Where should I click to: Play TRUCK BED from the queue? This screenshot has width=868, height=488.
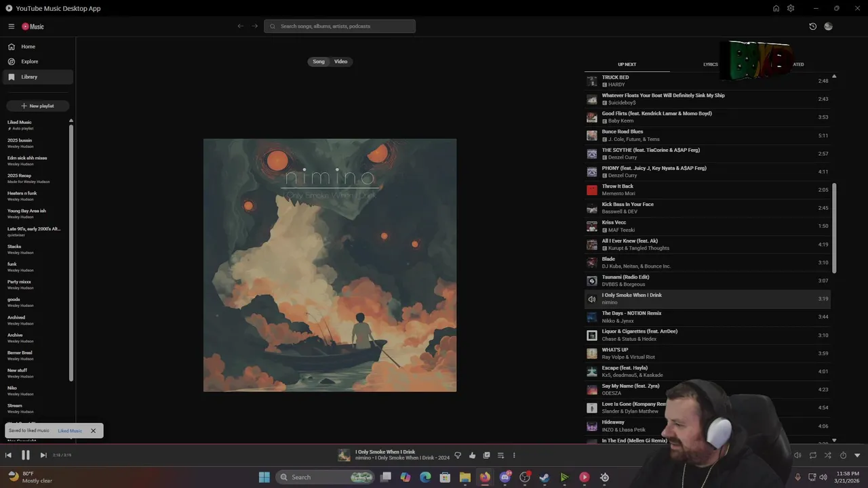coord(707,81)
